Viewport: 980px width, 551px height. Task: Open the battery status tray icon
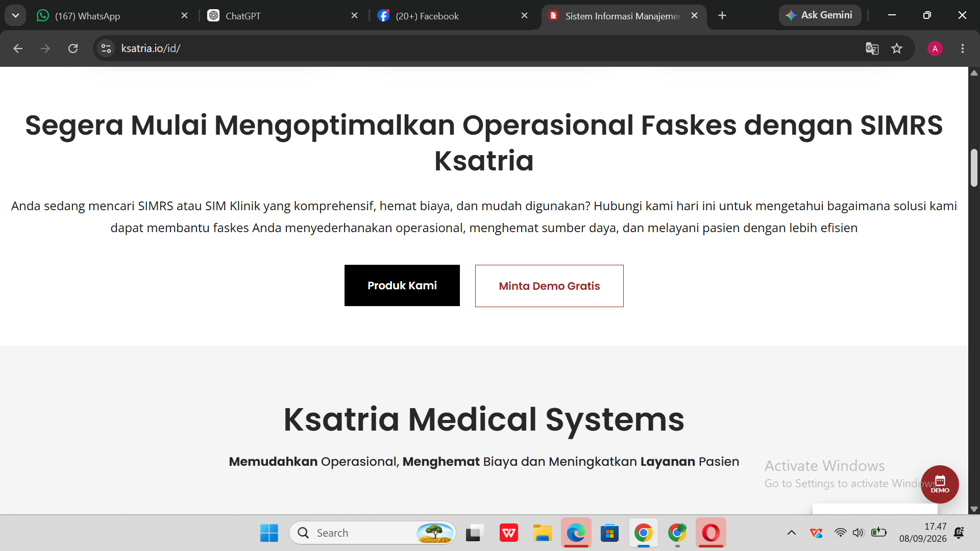tap(878, 533)
